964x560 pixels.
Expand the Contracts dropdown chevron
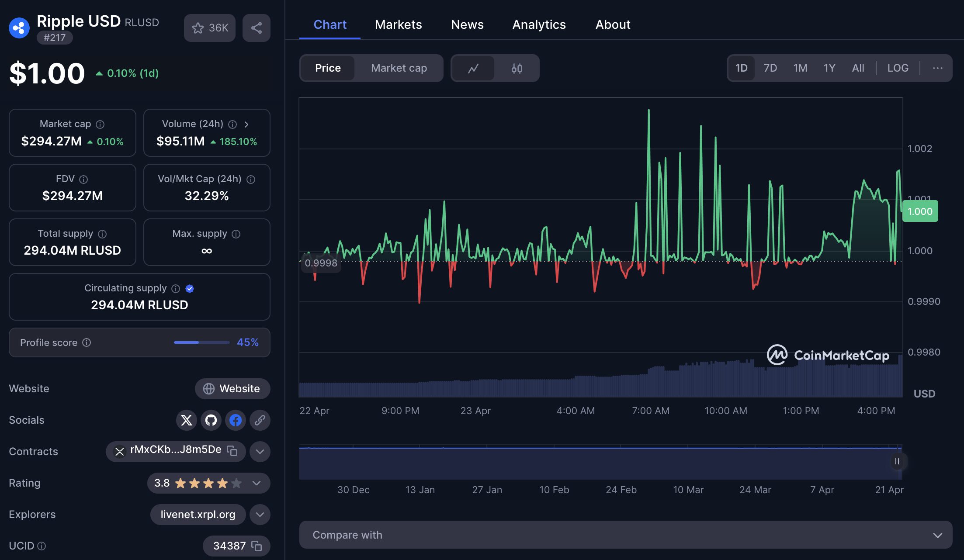point(260,452)
